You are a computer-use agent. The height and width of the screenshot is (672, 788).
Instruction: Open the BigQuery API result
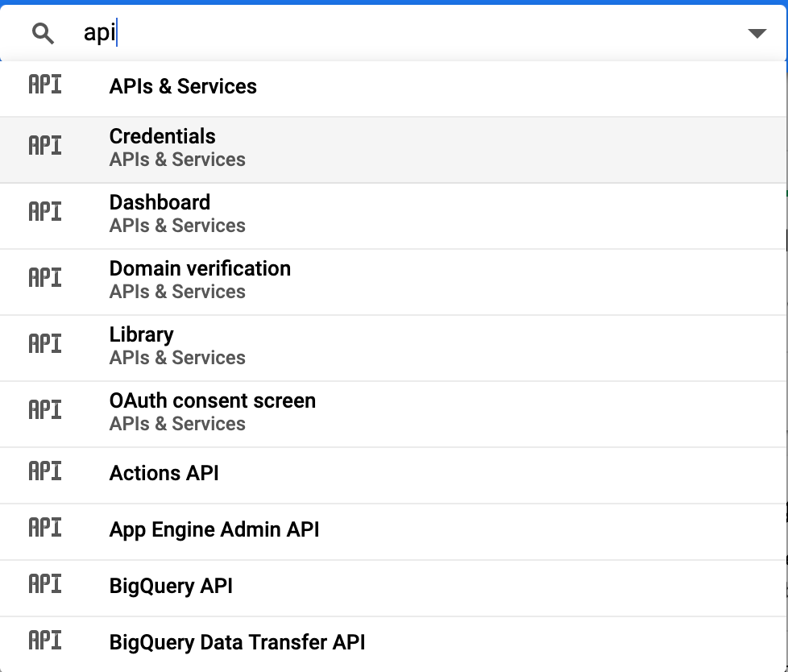[x=393, y=588]
